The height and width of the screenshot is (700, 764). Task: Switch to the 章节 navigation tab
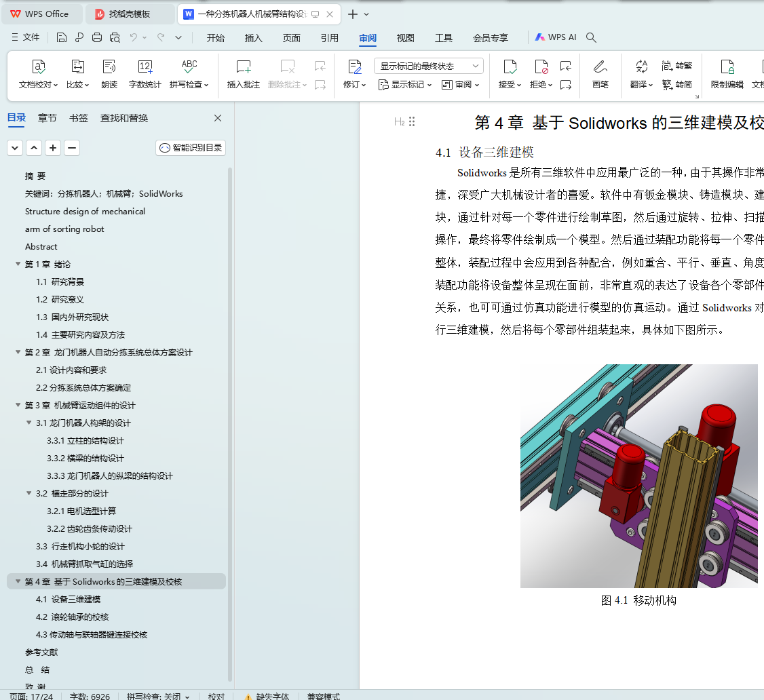click(x=47, y=119)
